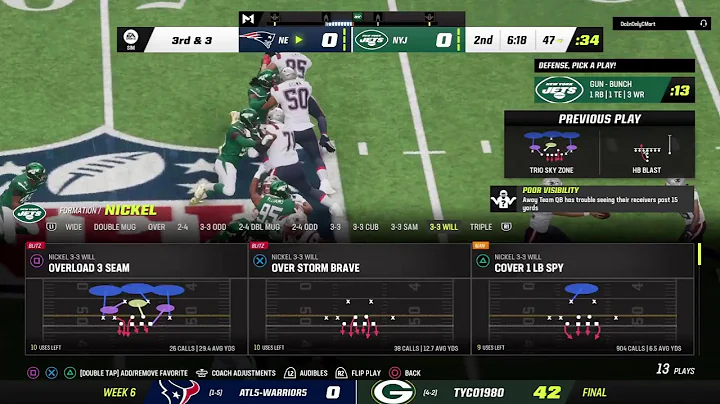
Task: Click Flip Play
Action: [x=366, y=373]
